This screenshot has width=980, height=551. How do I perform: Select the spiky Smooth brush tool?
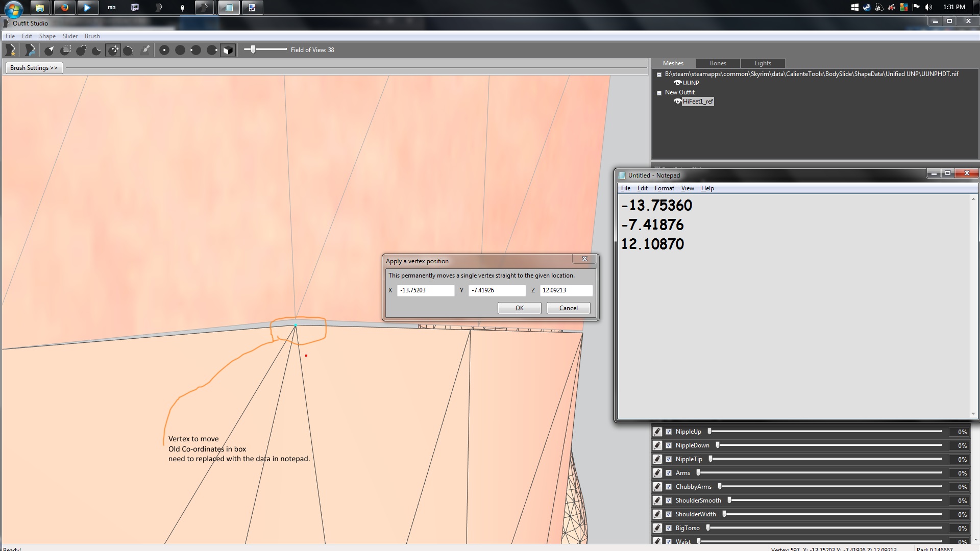129,50
